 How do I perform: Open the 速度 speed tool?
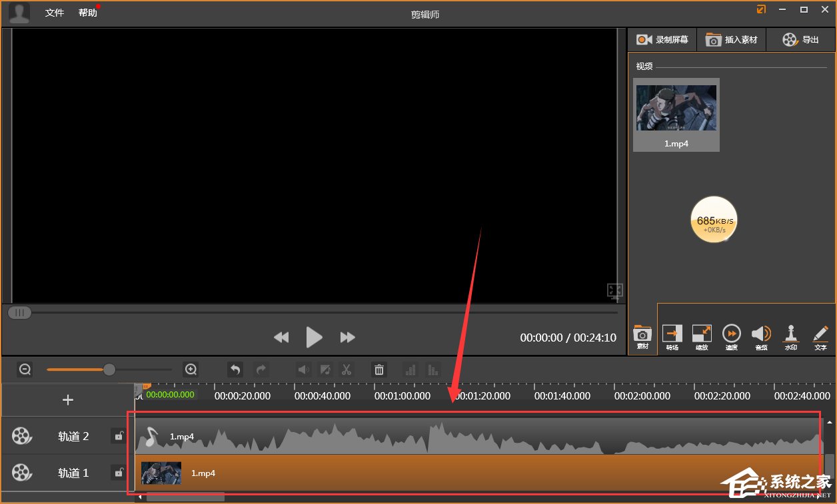pyautogui.click(x=731, y=336)
